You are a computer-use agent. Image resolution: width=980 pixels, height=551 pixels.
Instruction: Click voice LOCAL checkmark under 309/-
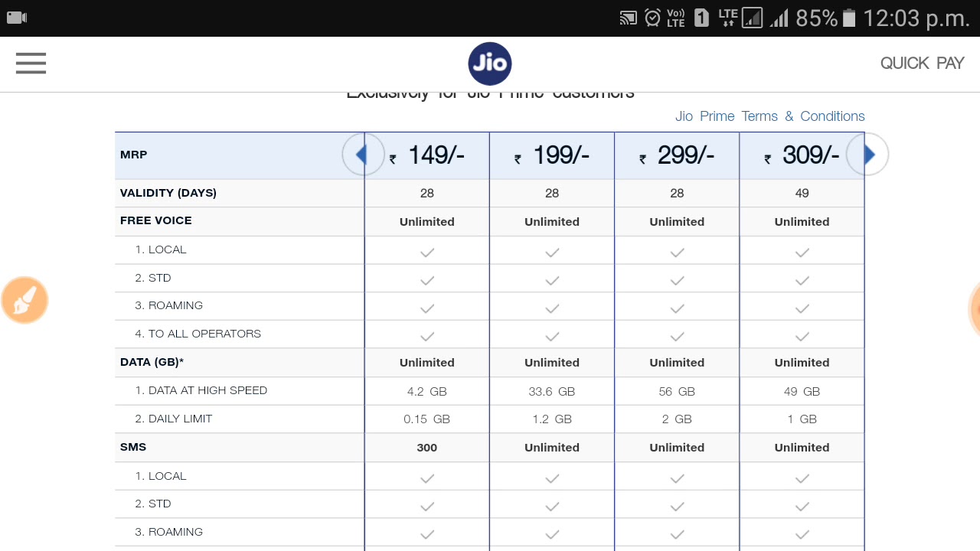point(802,252)
